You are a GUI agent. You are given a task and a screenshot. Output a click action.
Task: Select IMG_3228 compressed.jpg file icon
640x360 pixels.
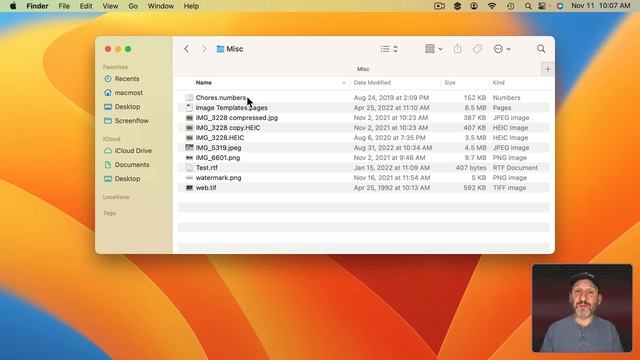point(189,118)
